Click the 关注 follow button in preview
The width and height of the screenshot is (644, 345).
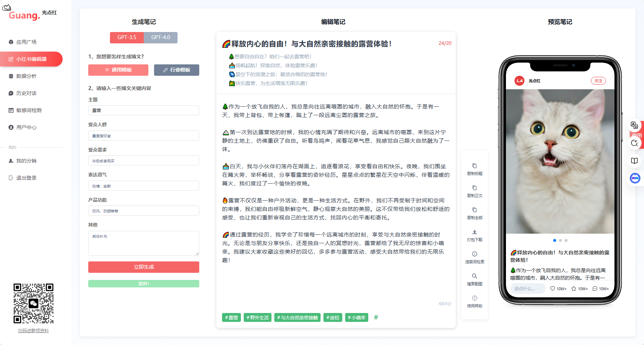pos(598,81)
